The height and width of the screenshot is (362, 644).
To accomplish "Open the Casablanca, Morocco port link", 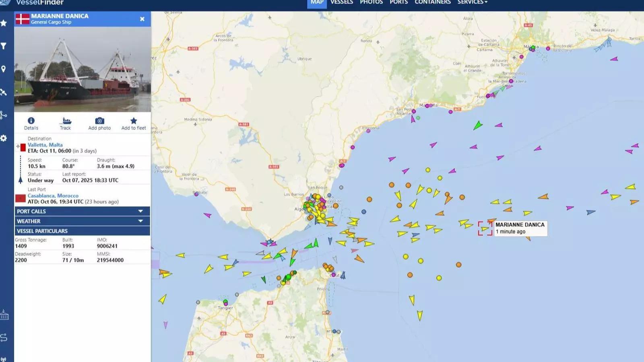I will (53, 196).
